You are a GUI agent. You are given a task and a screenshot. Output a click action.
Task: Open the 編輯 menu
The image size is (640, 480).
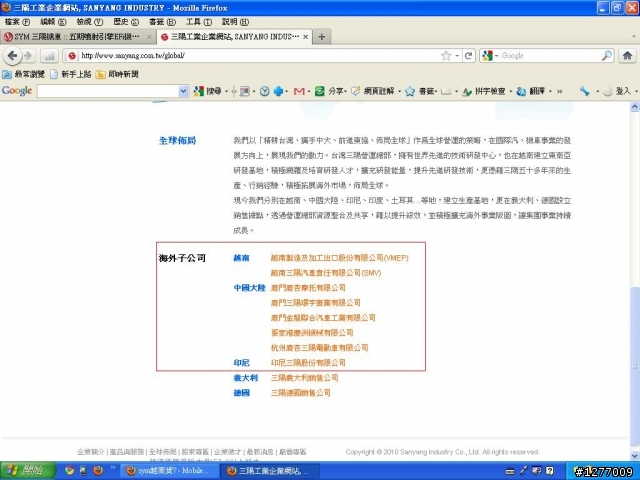click(53, 22)
